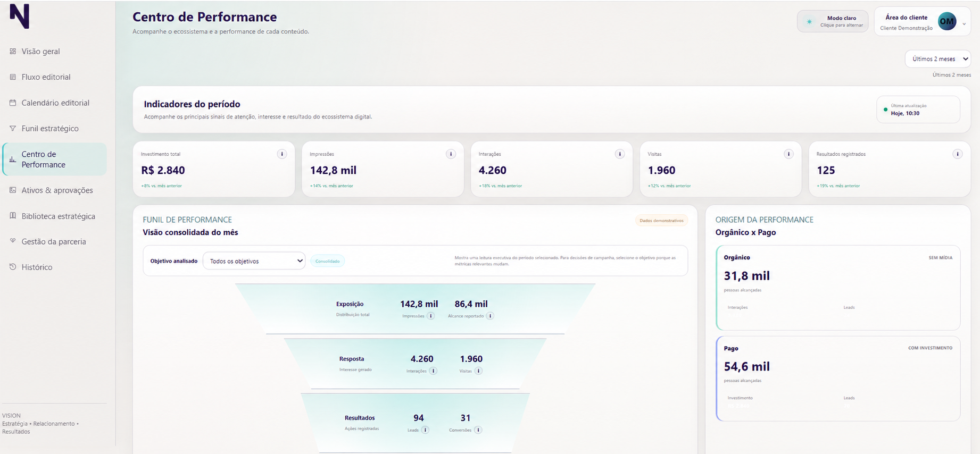
Task: Open the Últimos 2 meses period dropdown
Action: click(938, 59)
